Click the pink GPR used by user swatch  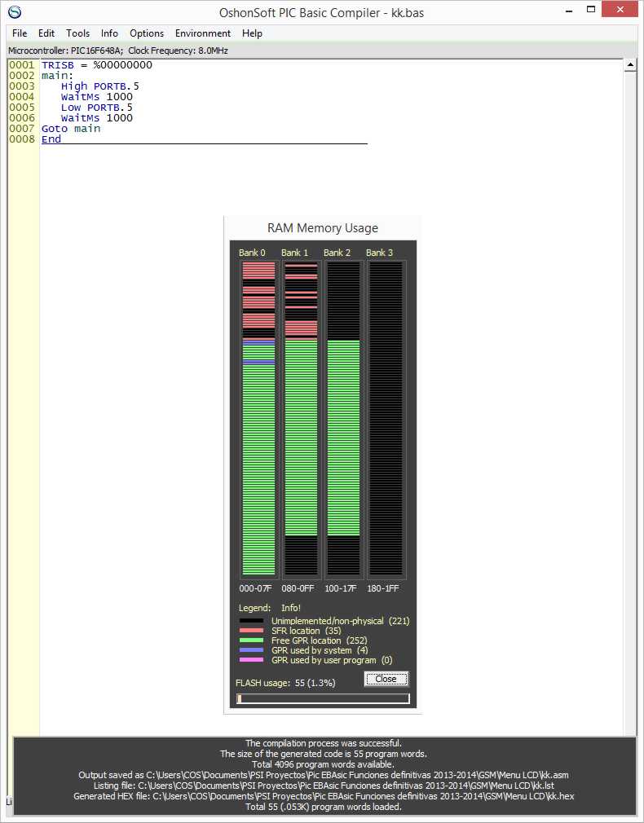point(251,660)
